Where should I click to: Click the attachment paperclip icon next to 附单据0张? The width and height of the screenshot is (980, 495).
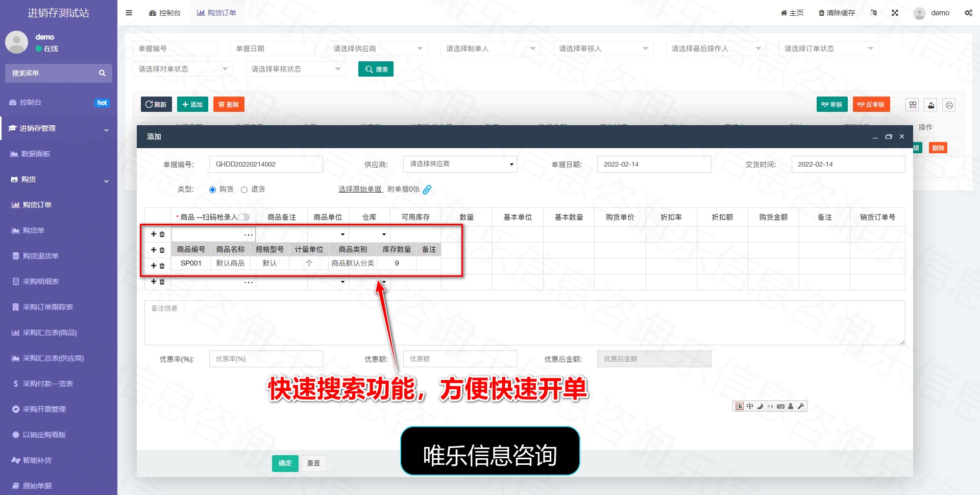(x=427, y=190)
